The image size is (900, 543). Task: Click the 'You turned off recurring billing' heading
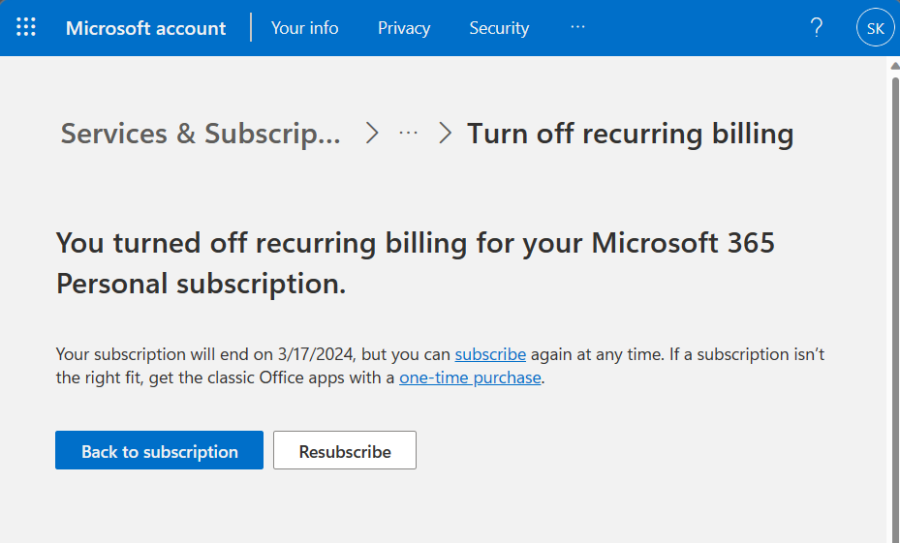(415, 263)
